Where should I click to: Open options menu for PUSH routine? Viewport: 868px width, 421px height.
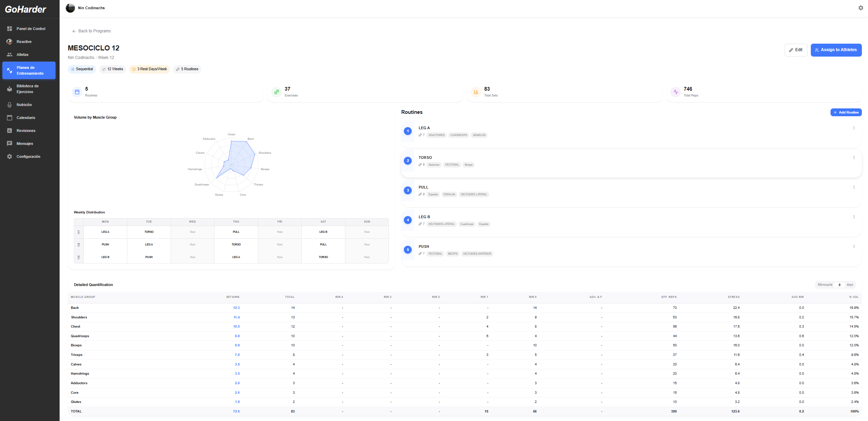click(854, 246)
